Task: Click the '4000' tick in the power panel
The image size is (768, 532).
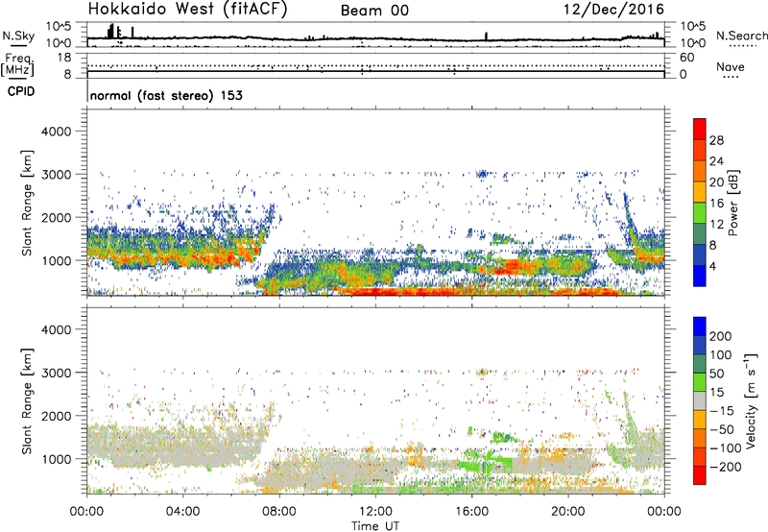Action: coord(56,132)
